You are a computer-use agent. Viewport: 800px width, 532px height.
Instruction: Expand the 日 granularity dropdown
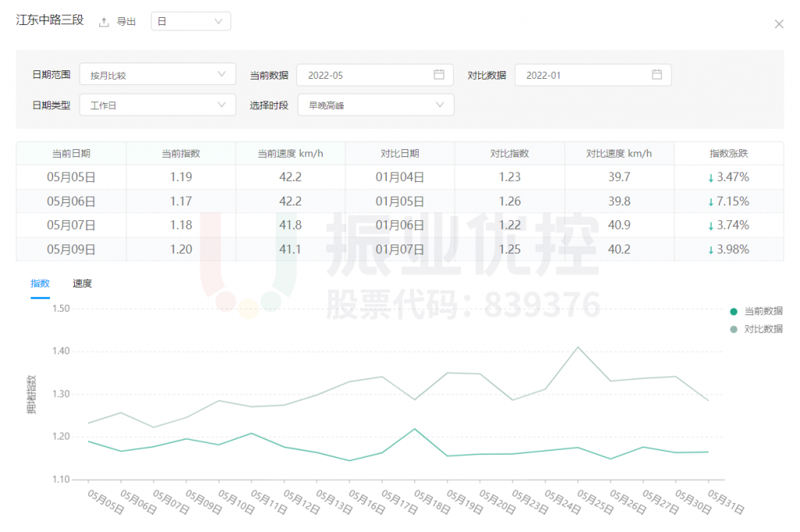point(191,22)
